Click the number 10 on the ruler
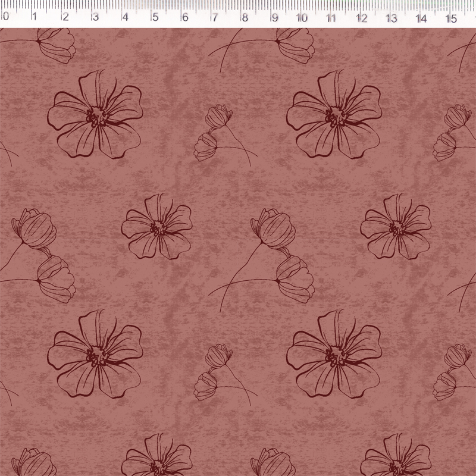 [x=301, y=18]
